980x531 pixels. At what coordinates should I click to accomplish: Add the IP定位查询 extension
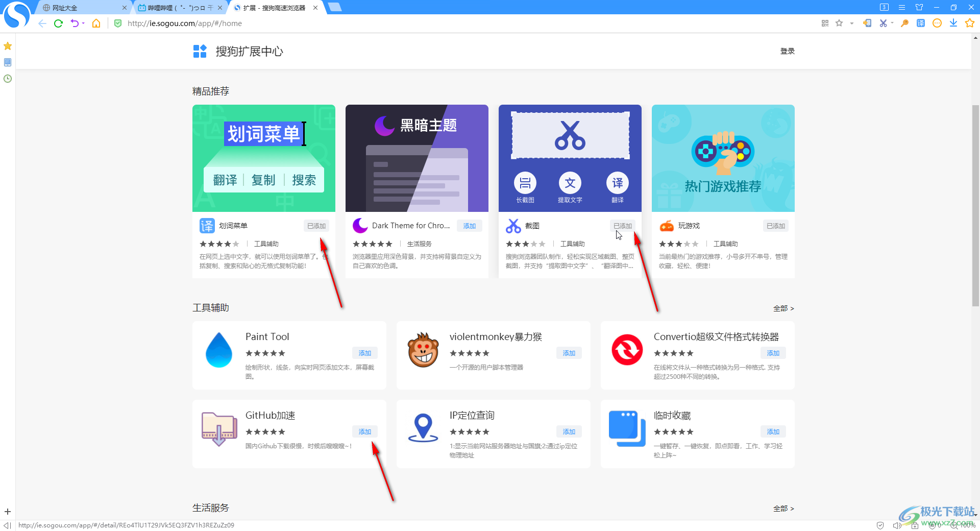tap(569, 432)
